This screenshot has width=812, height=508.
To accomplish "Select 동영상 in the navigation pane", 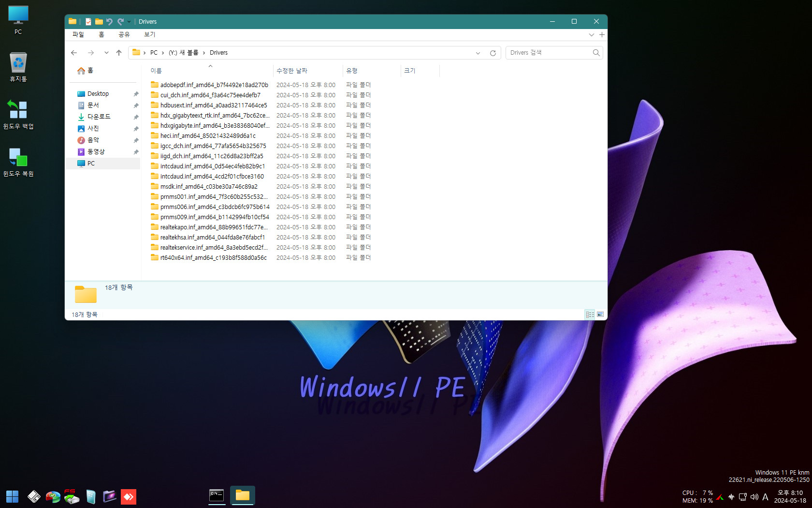I will tap(103, 152).
